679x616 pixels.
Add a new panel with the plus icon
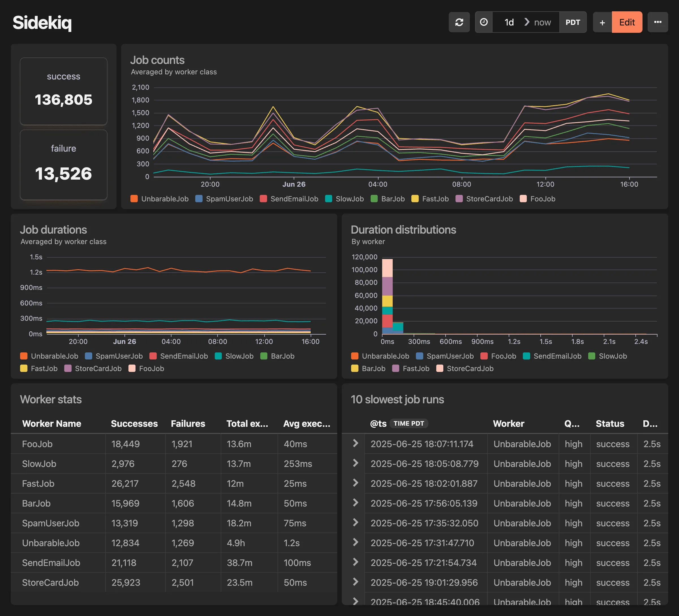click(x=602, y=22)
